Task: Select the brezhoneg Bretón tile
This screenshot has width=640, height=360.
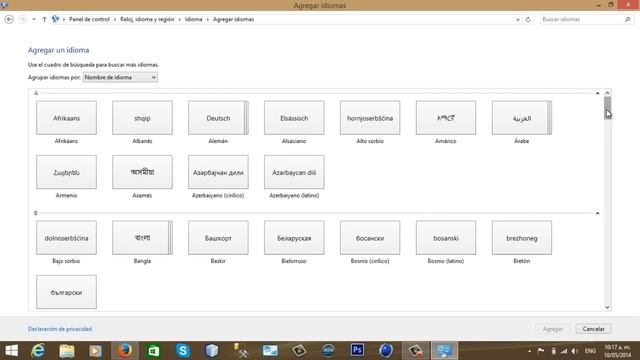Action: click(522, 238)
